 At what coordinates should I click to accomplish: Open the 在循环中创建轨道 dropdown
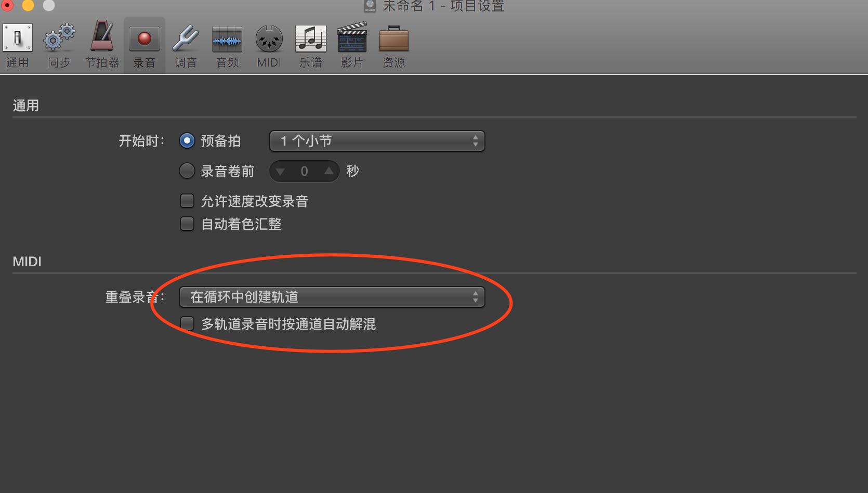332,297
